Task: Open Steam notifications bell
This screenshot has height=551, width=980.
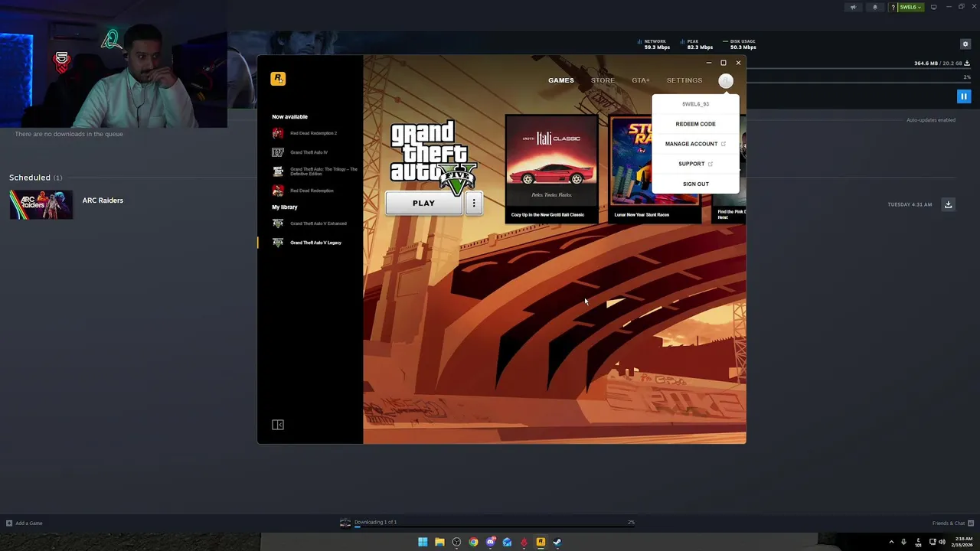Action: click(875, 7)
